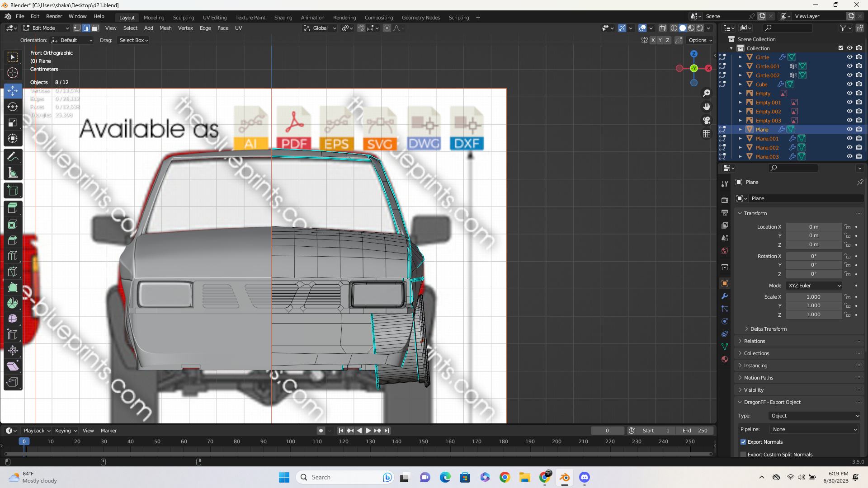The height and width of the screenshot is (488, 868).
Task: Click the camera view icon in viewport
Action: (x=707, y=120)
